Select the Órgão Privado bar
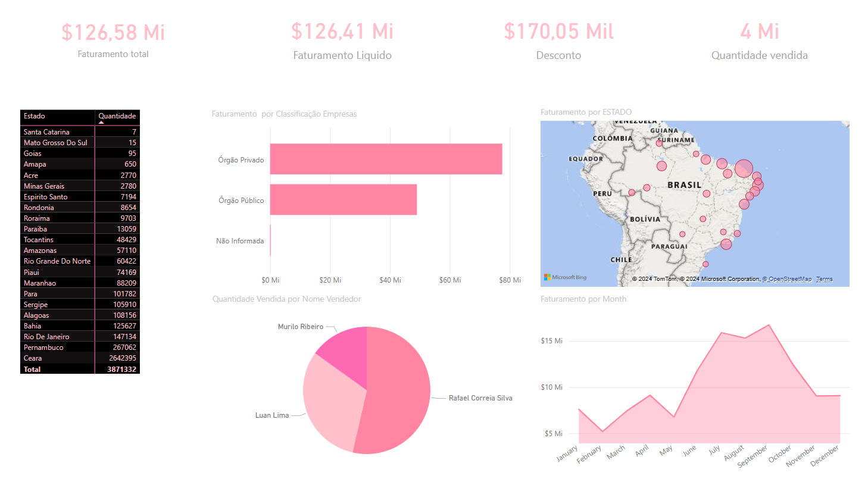The height and width of the screenshot is (482, 868). [386, 159]
